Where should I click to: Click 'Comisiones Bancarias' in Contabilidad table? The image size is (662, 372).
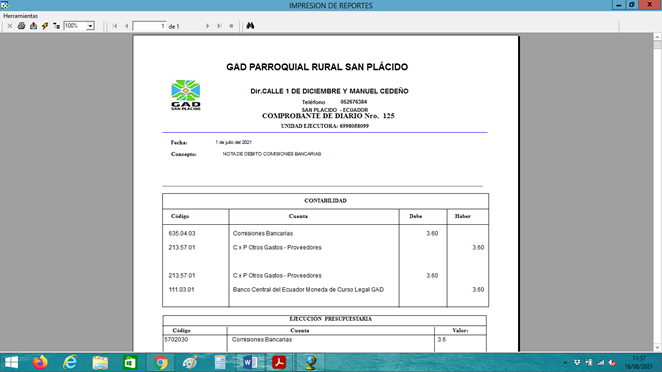point(263,234)
